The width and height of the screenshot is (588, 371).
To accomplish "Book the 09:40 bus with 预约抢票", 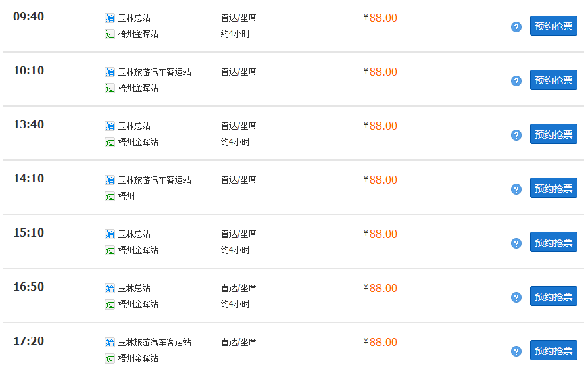I will click(553, 26).
